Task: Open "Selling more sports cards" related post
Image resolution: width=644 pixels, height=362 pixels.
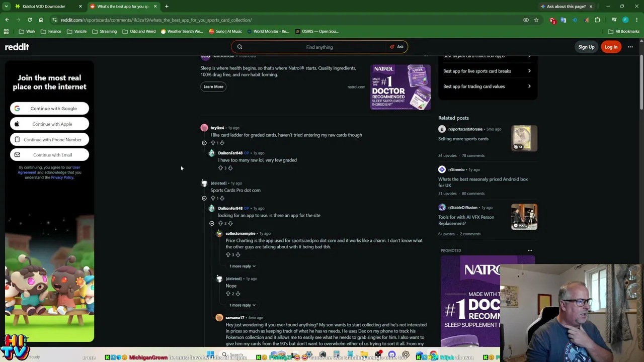Action: coord(463,139)
